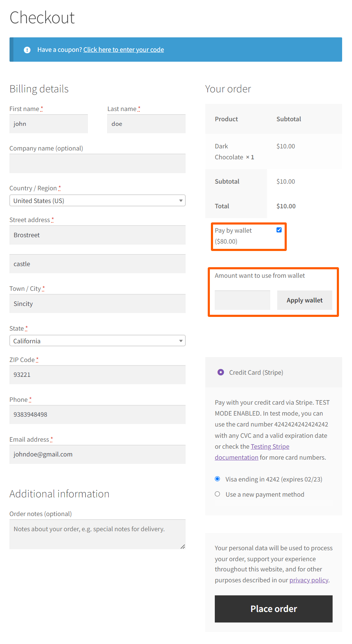352x644 pixels.
Task: Select Use a new payment method
Action: click(218, 494)
